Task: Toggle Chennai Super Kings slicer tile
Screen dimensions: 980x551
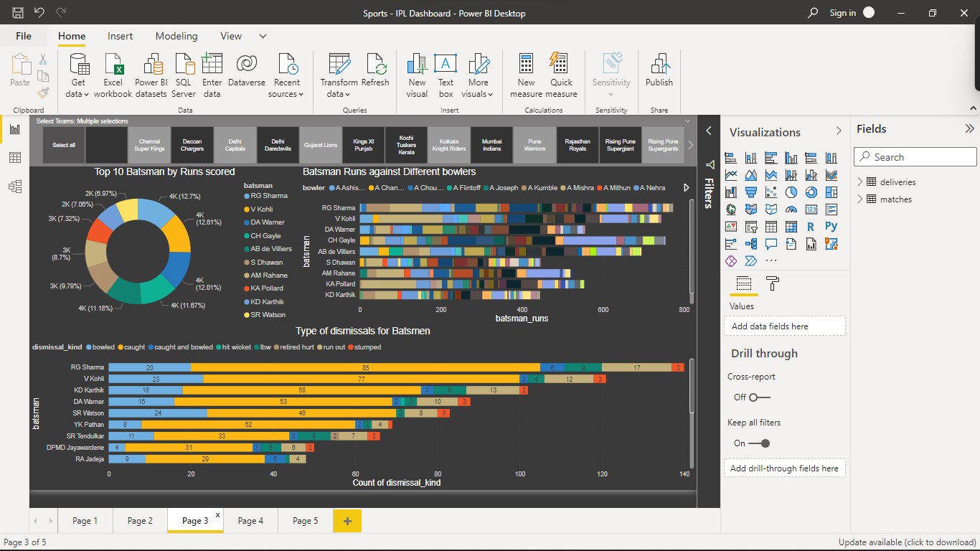Action: coord(149,145)
